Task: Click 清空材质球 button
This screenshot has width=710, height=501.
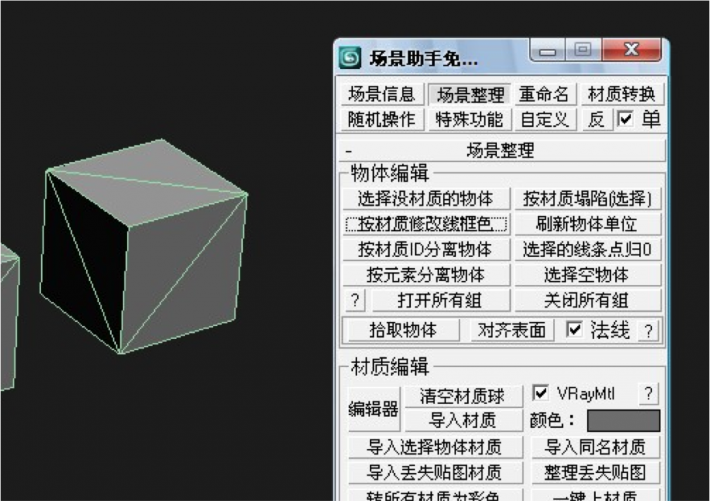Action: (x=463, y=396)
